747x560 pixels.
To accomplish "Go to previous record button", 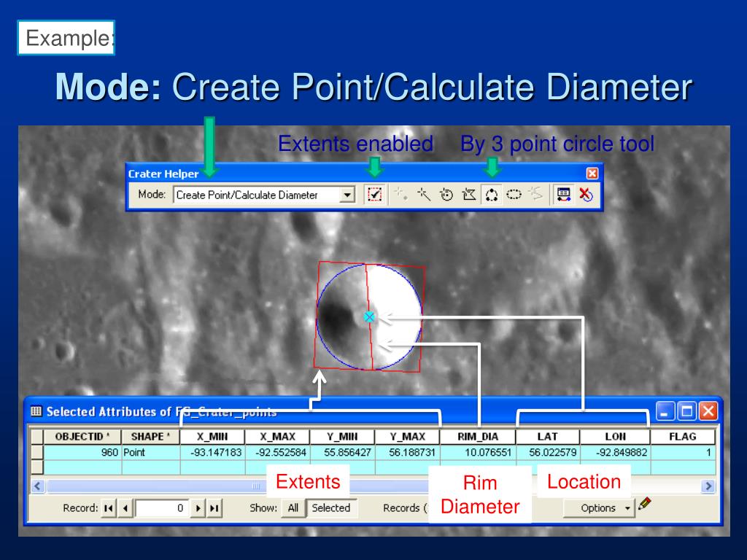I will tap(125, 508).
